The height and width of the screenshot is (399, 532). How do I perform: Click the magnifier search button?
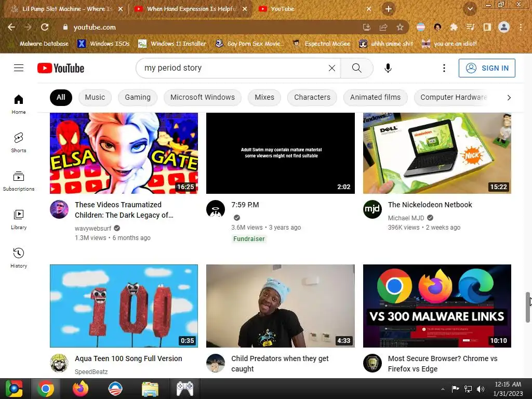(356, 68)
